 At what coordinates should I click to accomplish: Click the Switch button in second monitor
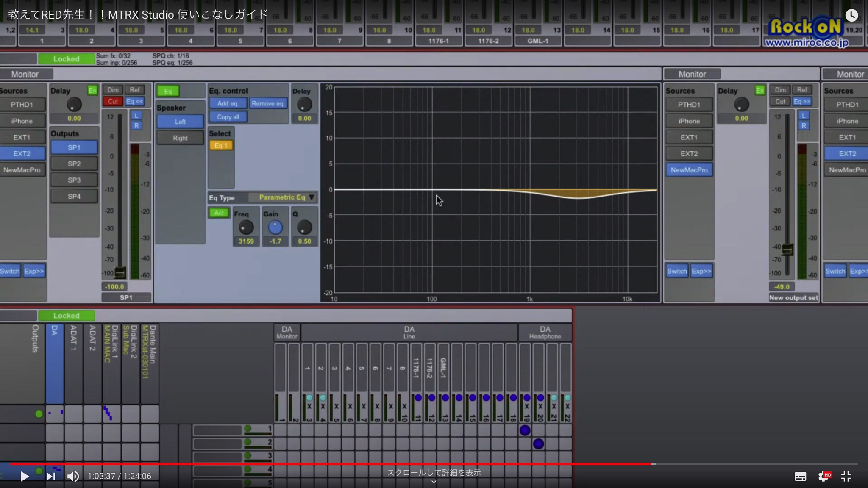click(677, 271)
